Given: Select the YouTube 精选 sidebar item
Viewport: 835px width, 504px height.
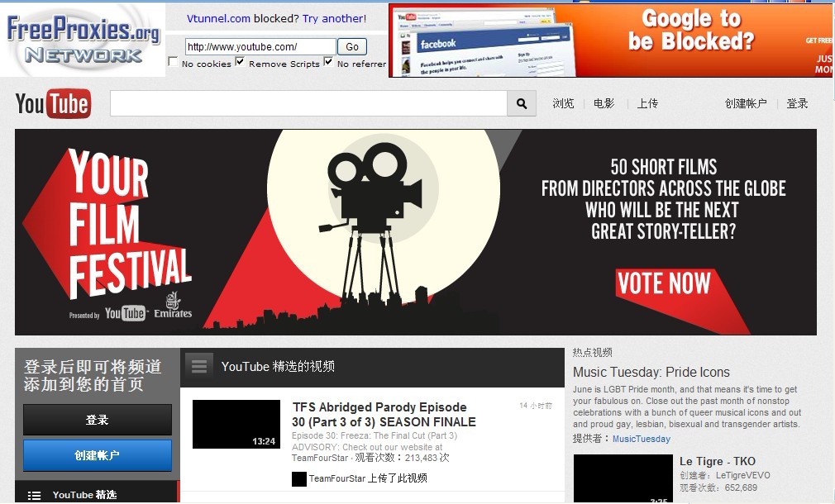Looking at the screenshot, I should (x=97, y=494).
